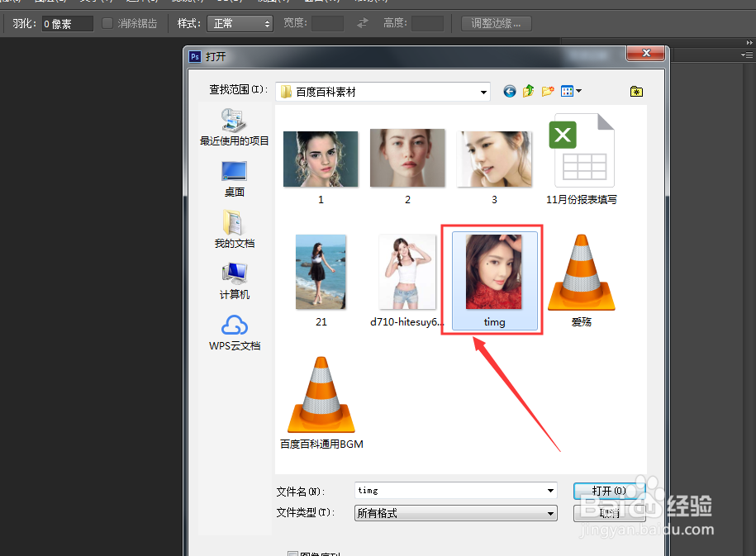Click the 羽化 feather value field
This screenshot has height=556, width=756.
pyautogui.click(x=68, y=24)
